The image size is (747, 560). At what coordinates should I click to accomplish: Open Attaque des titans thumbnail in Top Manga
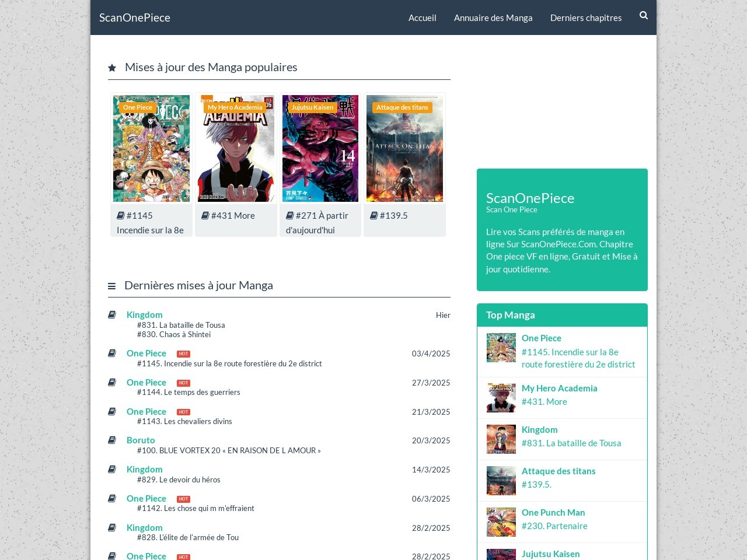click(x=501, y=481)
